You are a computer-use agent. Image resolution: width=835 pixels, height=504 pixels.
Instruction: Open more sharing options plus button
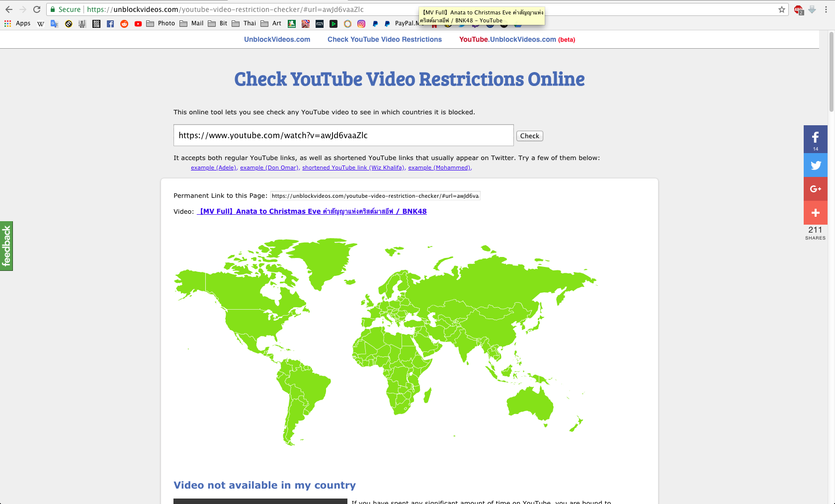click(x=816, y=213)
